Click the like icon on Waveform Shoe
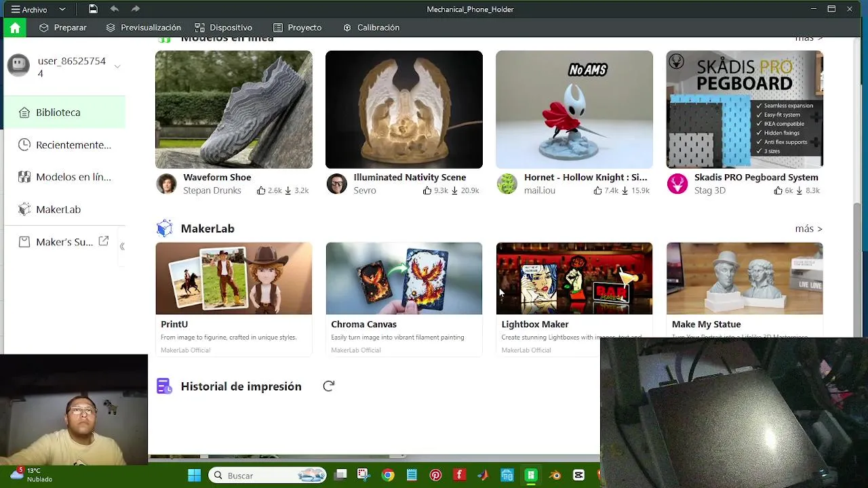The width and height of the screenshot is (868, 488). tap(261, 190)
